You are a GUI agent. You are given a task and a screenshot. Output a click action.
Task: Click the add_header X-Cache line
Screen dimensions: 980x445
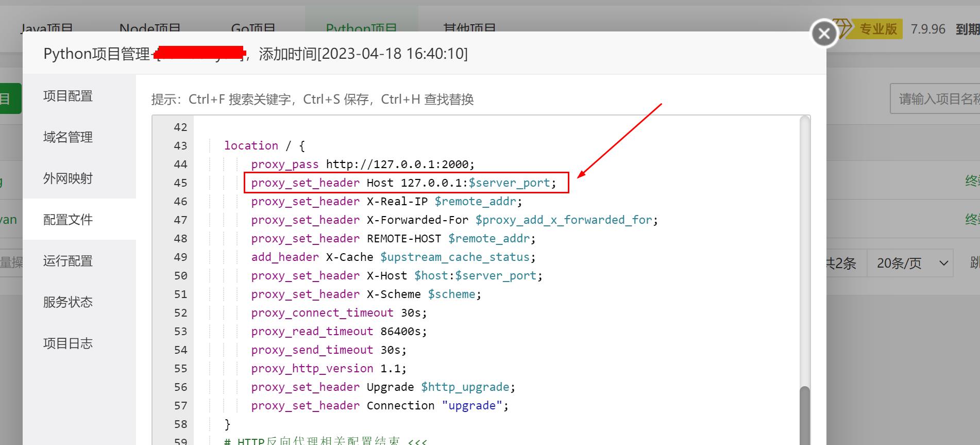[394, 257]
